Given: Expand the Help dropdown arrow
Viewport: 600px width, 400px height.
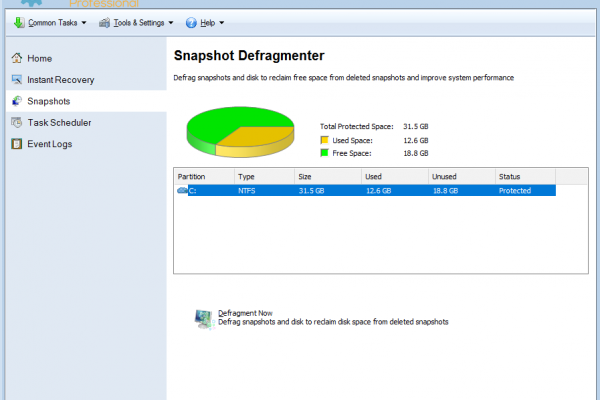Looking at the screenshot, I should [221, 22].
